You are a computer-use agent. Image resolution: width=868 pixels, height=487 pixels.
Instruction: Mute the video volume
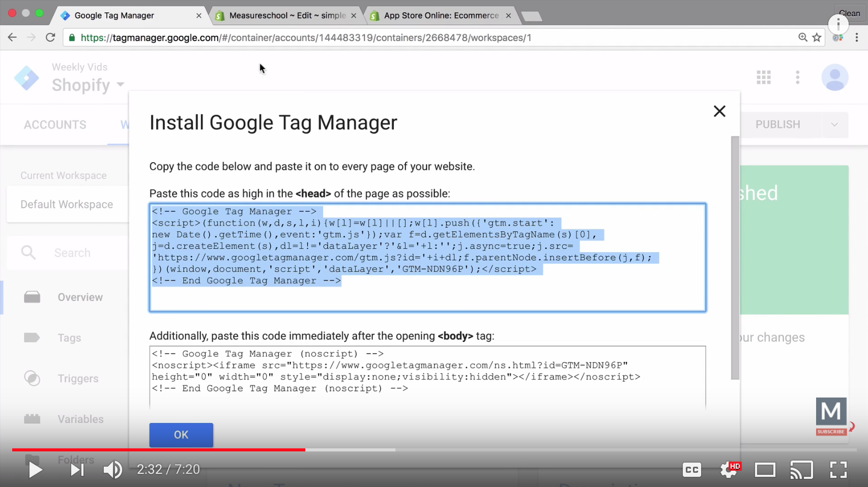click(x=113, y=470)
